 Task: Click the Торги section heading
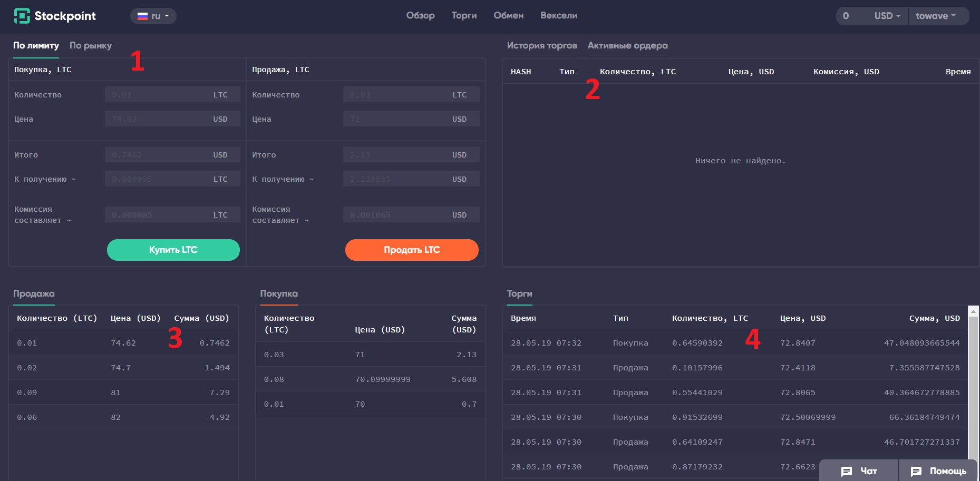(x=519, y=293)
